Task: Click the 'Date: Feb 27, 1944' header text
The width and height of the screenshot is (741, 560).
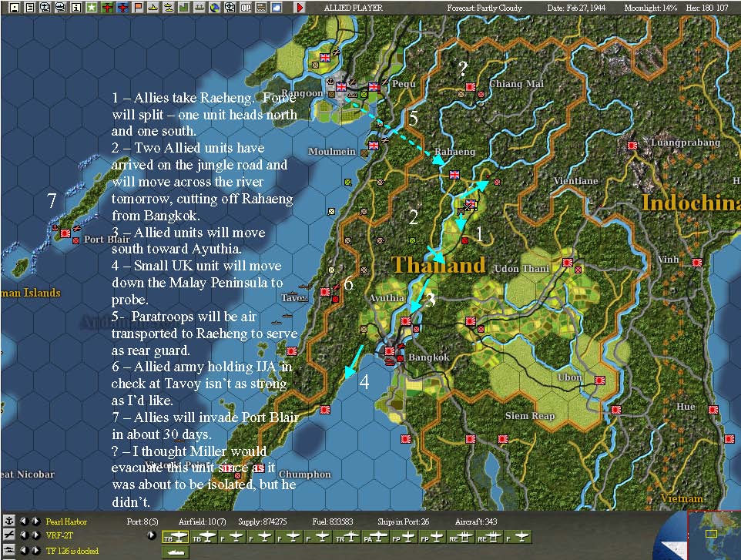Action: click(576, 8)
